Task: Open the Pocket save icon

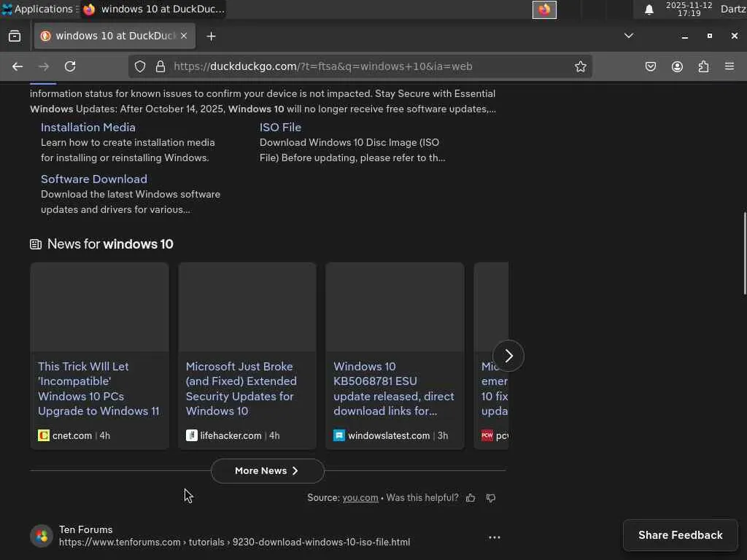Action: (650, 66)
